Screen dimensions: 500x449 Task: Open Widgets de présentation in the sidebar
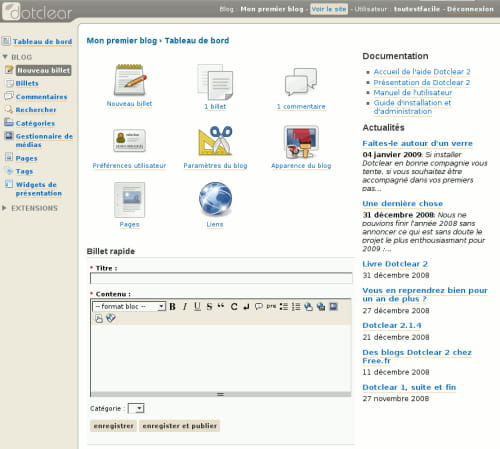pos(39,189)
